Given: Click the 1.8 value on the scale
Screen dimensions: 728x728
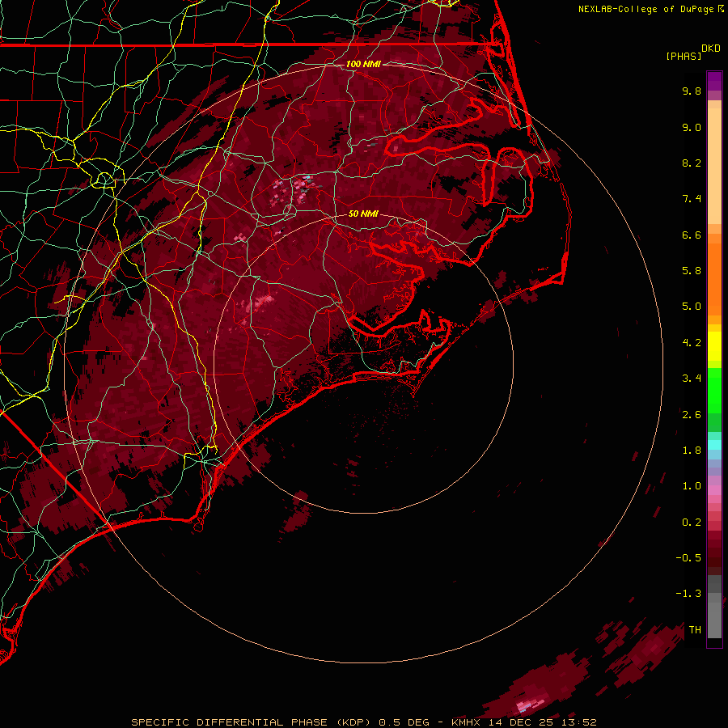Looking at the screenshot, I should tap(692, 451).
